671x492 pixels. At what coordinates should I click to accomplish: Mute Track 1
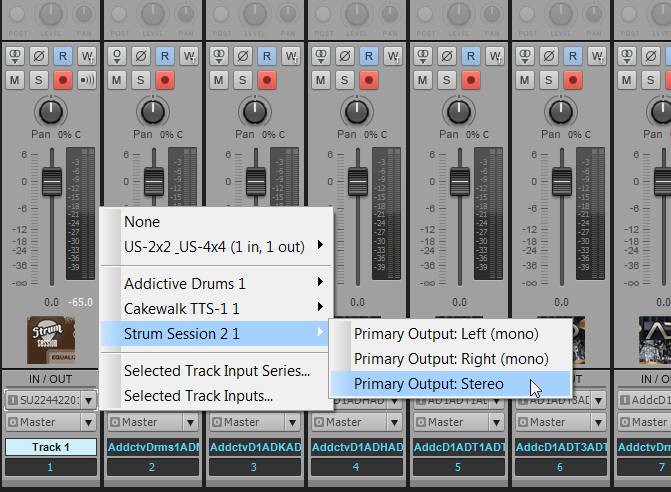(15, 80)
